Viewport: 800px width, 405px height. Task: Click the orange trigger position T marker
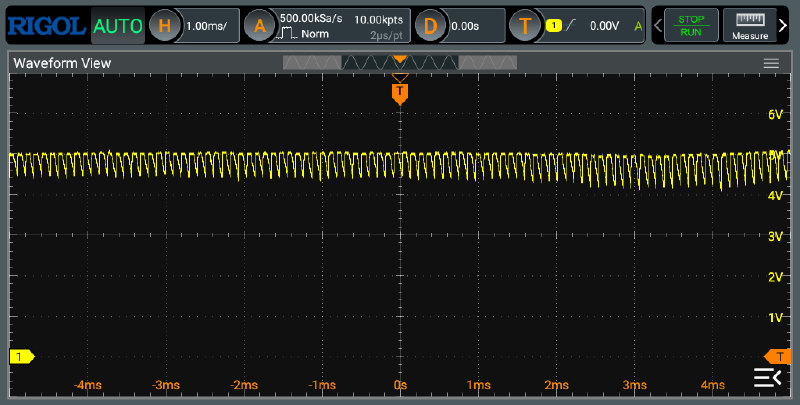(400, 94)
